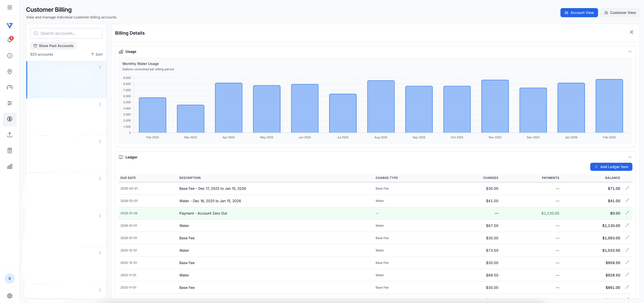Collapse the Ledger section
644x303 pixels.
(x=630, y=157)
